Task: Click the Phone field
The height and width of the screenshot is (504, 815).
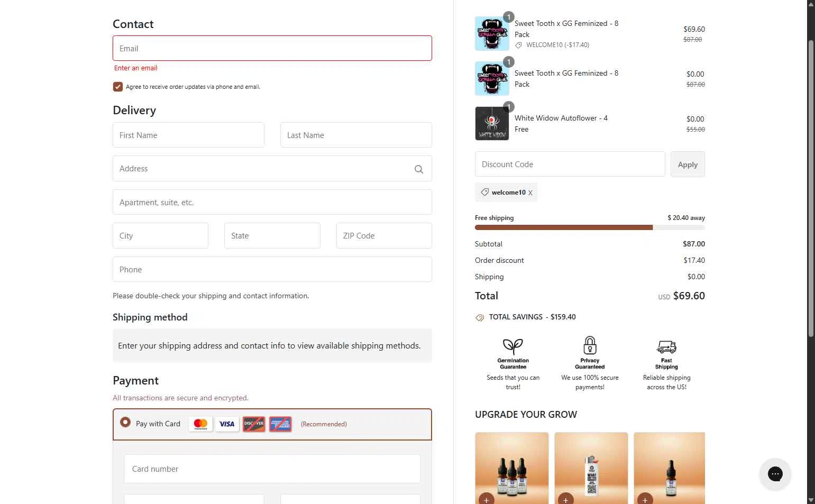Action: (272, 269)
